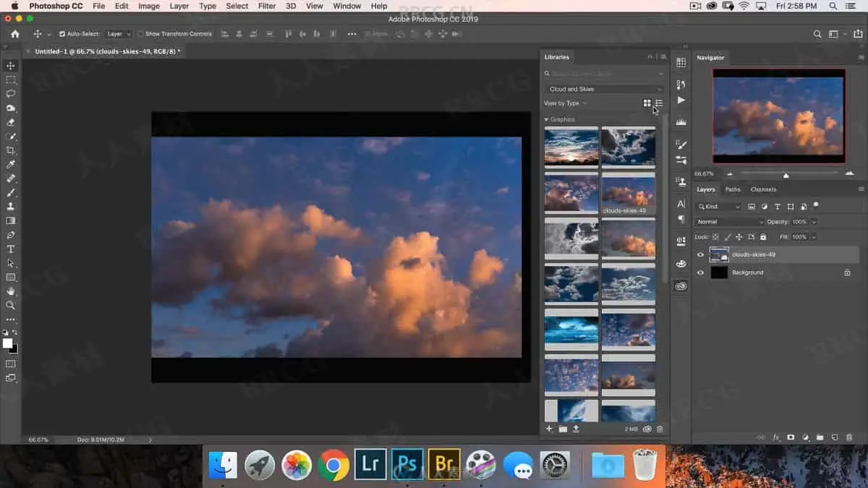
Task: Activate the Zoom tool in toolbar
Action: (x=10, y=305)
